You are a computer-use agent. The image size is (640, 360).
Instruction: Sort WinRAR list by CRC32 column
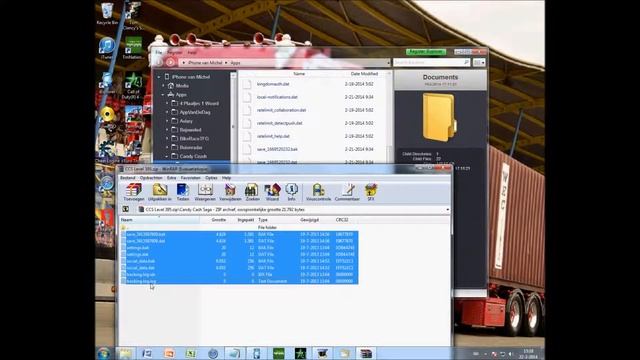point(342,220)
